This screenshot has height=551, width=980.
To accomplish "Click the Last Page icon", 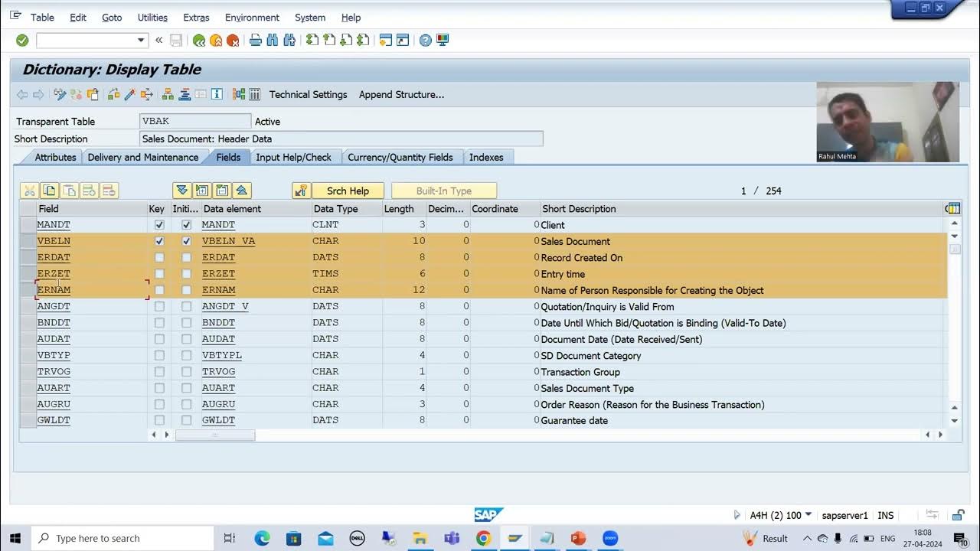I will pos(364,40).
